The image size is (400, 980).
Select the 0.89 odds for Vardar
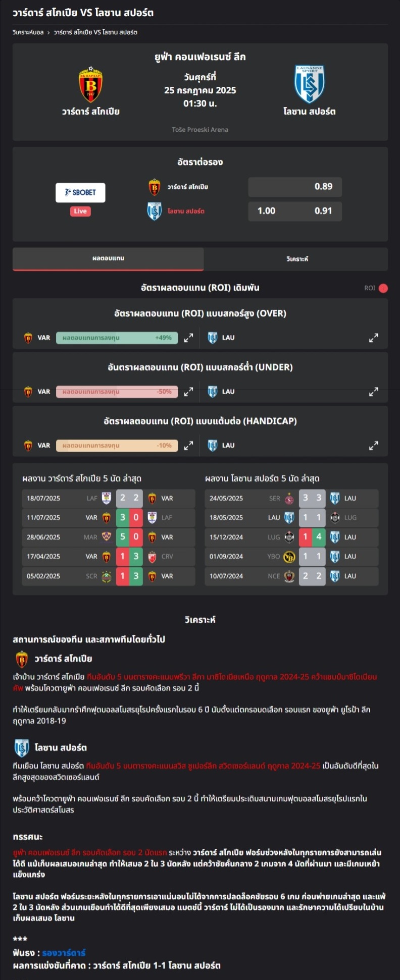[x=295, y=187]
